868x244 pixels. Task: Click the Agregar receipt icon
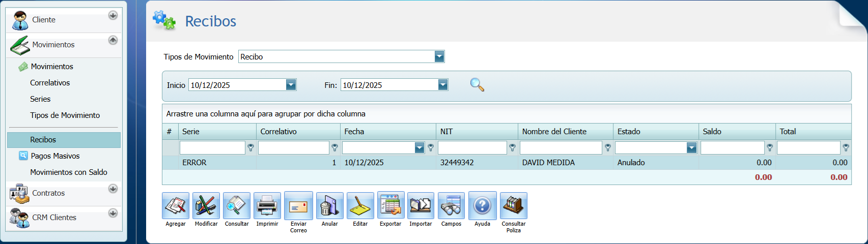176,206
